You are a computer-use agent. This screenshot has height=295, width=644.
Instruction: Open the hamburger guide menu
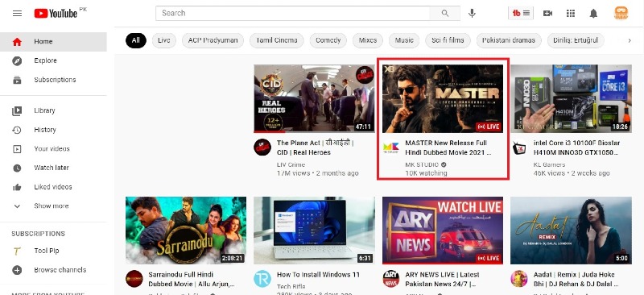(x=17, y=13)
